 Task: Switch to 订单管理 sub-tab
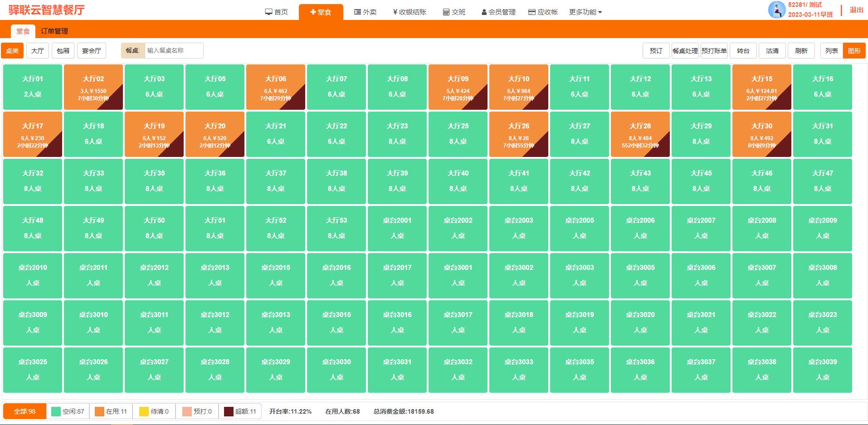coord(54,31)
